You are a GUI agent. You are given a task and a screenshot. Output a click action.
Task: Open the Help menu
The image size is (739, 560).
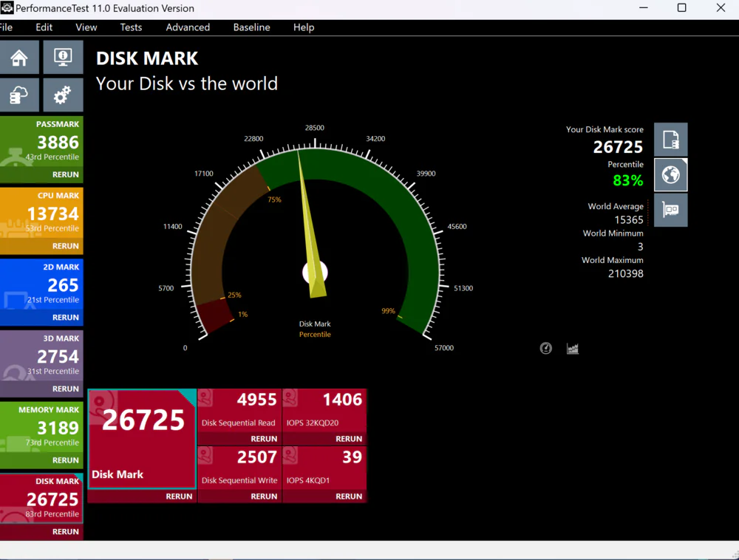tap(304, 27)
